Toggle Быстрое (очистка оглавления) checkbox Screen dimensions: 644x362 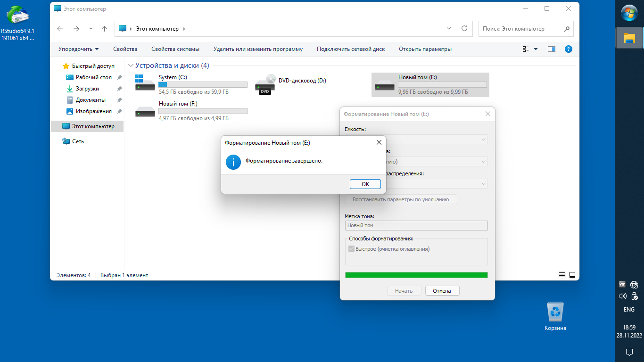click(x=351, y=249)
